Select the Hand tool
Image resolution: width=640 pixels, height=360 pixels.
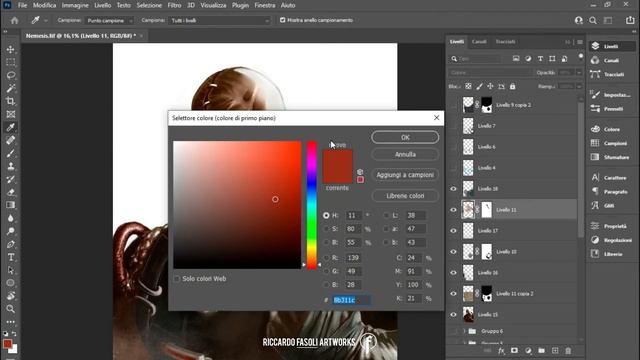(11, 296)
